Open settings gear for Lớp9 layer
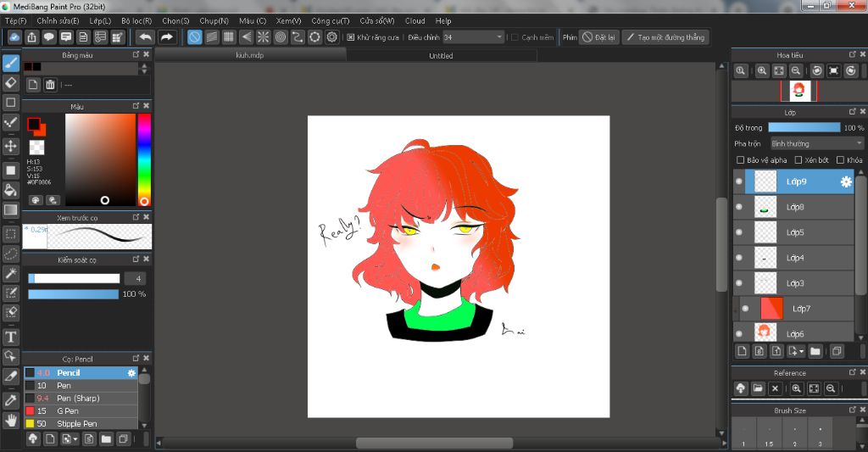Viewport: 868px width, 452px height. pyautogui.click(x=846, y=181)
